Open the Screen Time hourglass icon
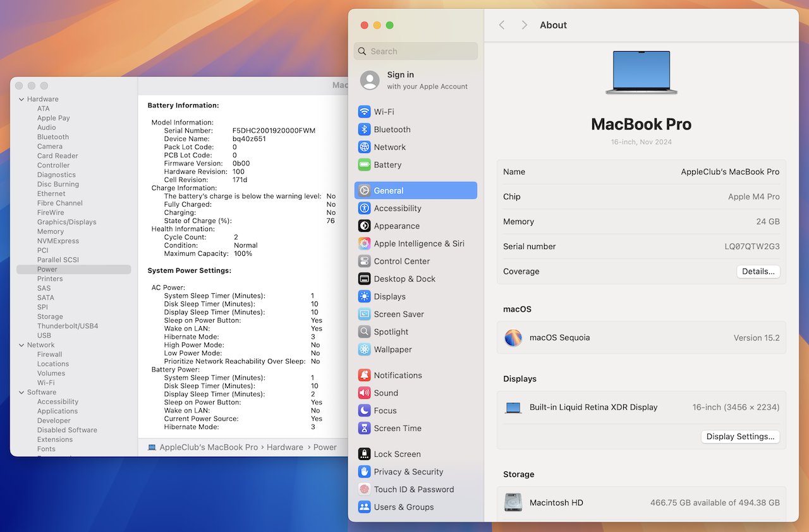Image resolution: width=809 pixels, height=532 pixels. click(364, 428)
